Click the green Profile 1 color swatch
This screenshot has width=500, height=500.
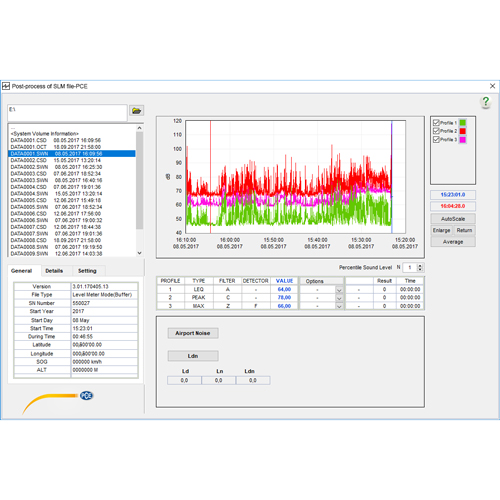click(463, 123)
